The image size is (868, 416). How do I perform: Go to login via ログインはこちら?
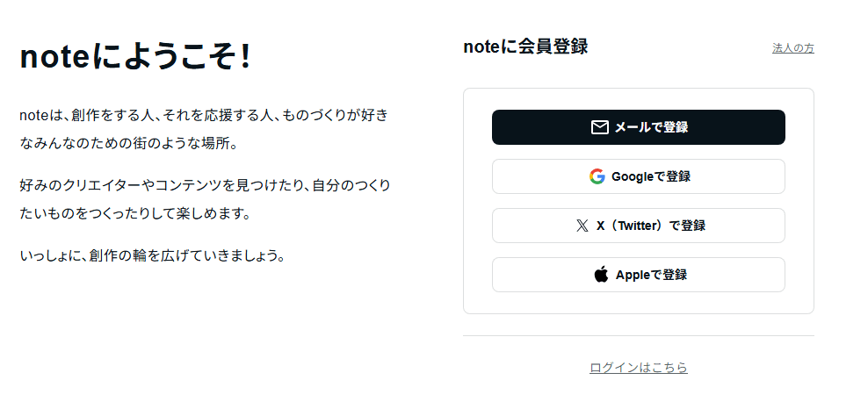pyautogui.click(x=639, y=368)
